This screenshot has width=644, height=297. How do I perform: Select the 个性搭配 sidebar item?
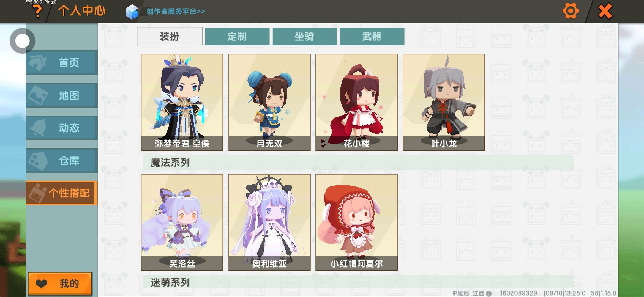coord(62,193)
